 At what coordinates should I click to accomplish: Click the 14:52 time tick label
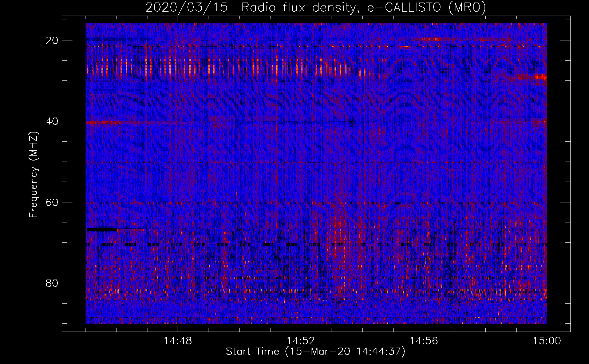(x=301, y=341)
